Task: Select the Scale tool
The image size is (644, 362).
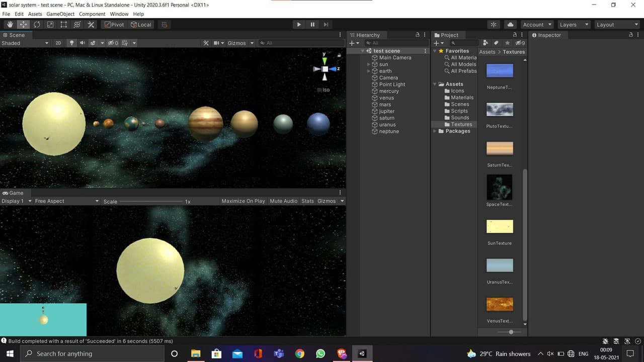Action: [x=50, y=24]
